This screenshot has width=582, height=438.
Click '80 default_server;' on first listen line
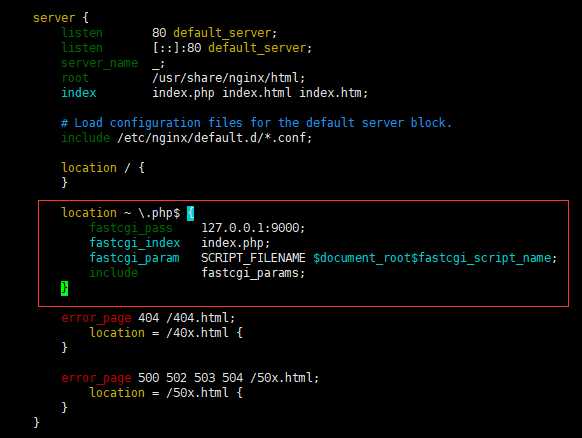click(x=215, y=33)
